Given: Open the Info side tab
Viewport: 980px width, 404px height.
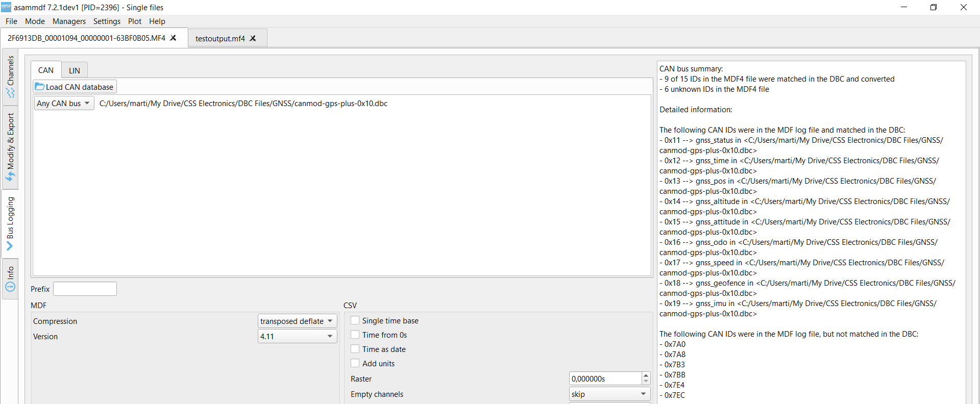Looking at the screenshot, I should pyautogui.click(x=10, y=279).
